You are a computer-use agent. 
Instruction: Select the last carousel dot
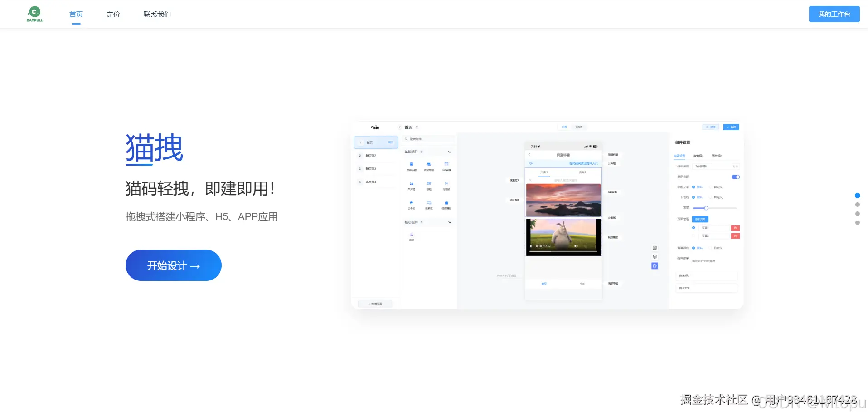[x=857, y=223]
